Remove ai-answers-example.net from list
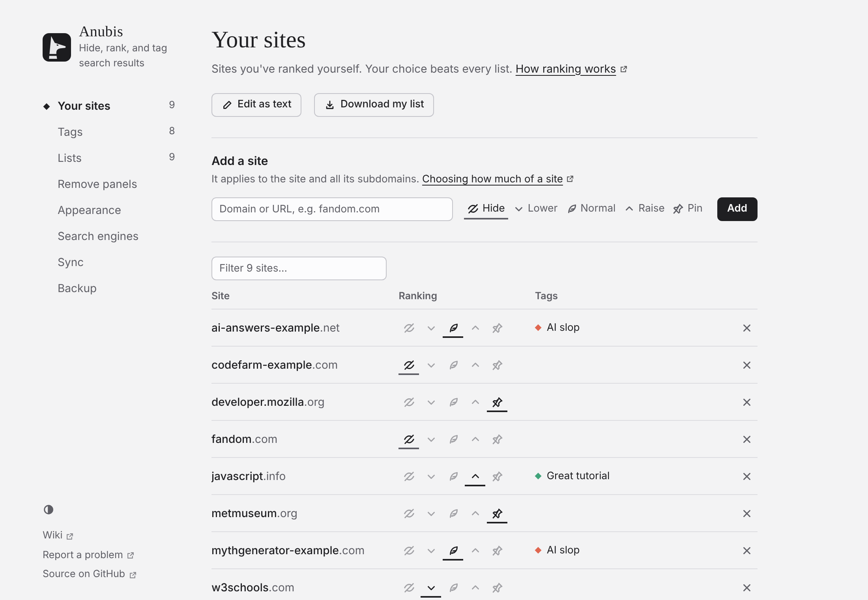The width and height of the screenshot is (868, 600). click(746, 328)
